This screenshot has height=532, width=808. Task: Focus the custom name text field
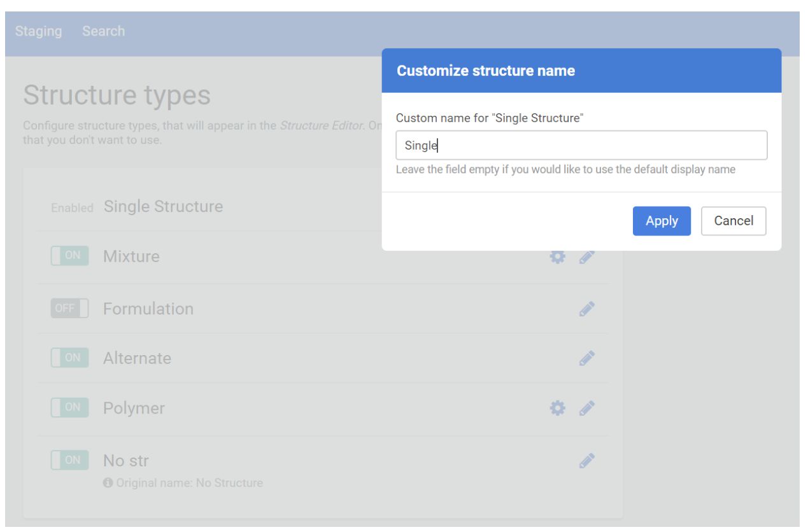[581, 146]
